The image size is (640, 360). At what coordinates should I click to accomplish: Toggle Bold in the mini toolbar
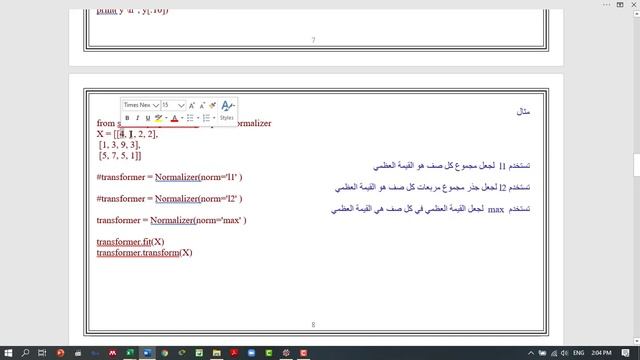127,118
